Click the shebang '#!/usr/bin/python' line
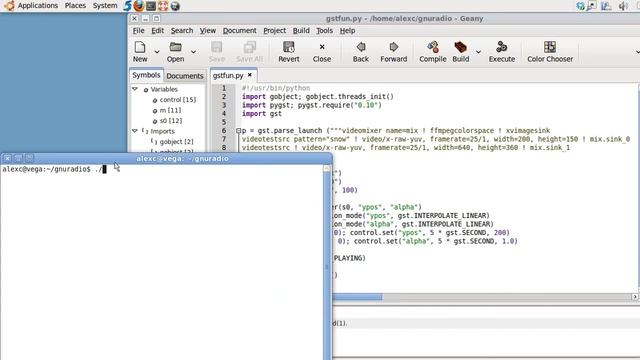This screenshot has width=640, height=360. [276, 88]
